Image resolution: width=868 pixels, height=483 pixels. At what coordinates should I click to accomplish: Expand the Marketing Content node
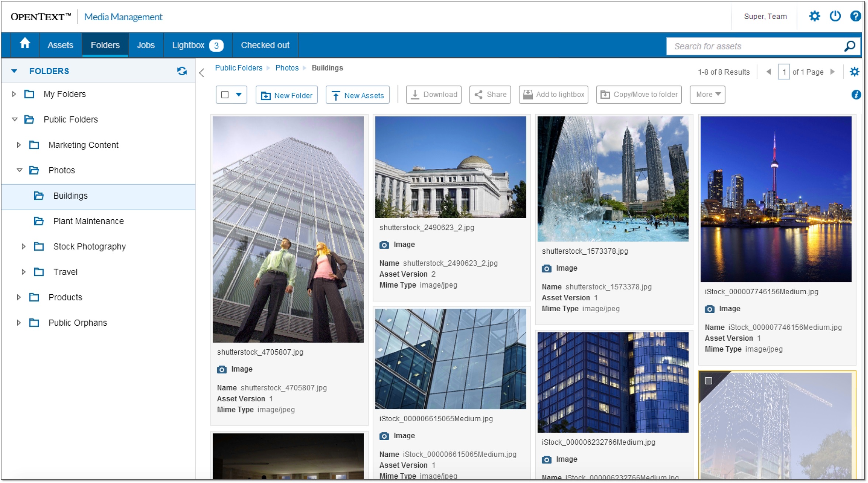[x=18, y=145]
